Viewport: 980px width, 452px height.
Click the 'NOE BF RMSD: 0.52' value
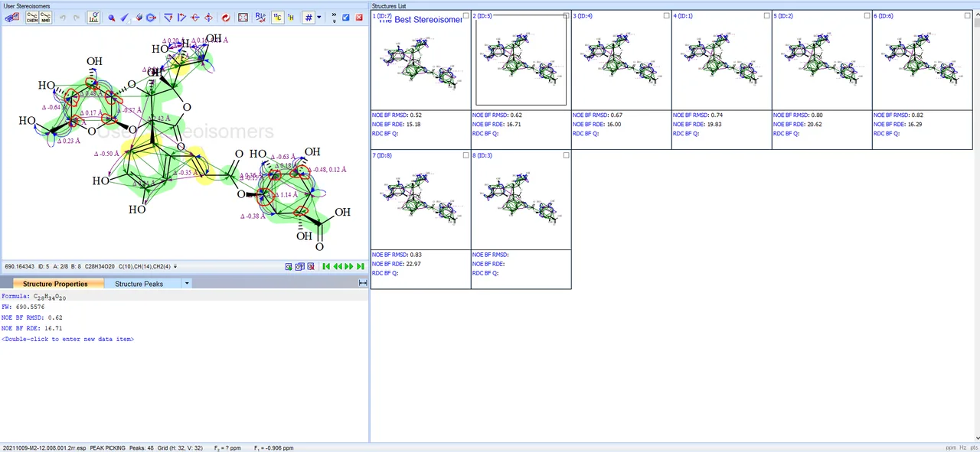point(397,115)
